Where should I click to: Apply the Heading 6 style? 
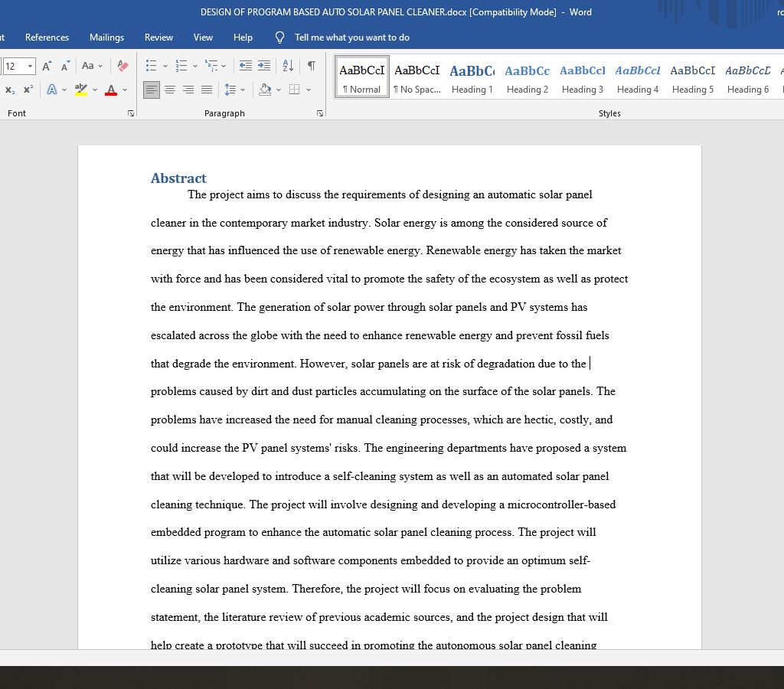pyautogui.click(x=748, y=77)
